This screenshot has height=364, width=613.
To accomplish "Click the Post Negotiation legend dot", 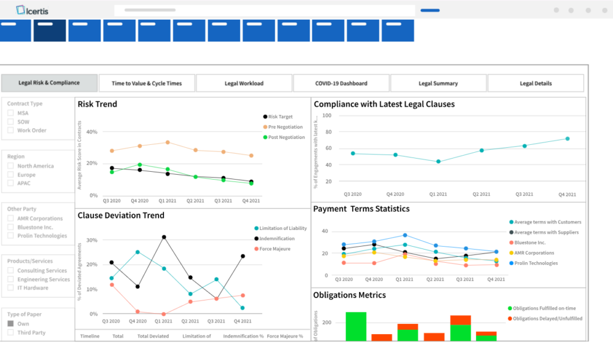I will 264,137.
